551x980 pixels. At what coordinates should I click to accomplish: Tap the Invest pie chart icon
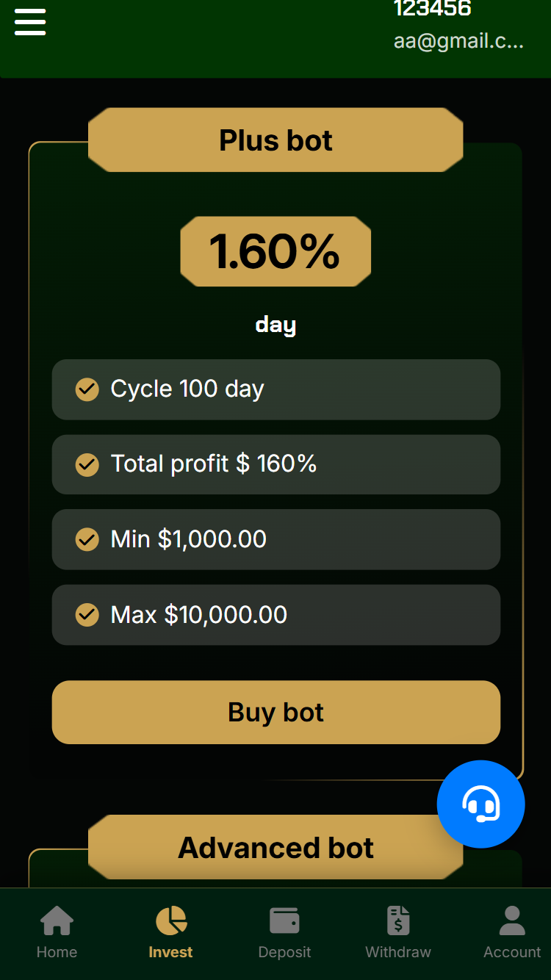(x=170, y=920)
